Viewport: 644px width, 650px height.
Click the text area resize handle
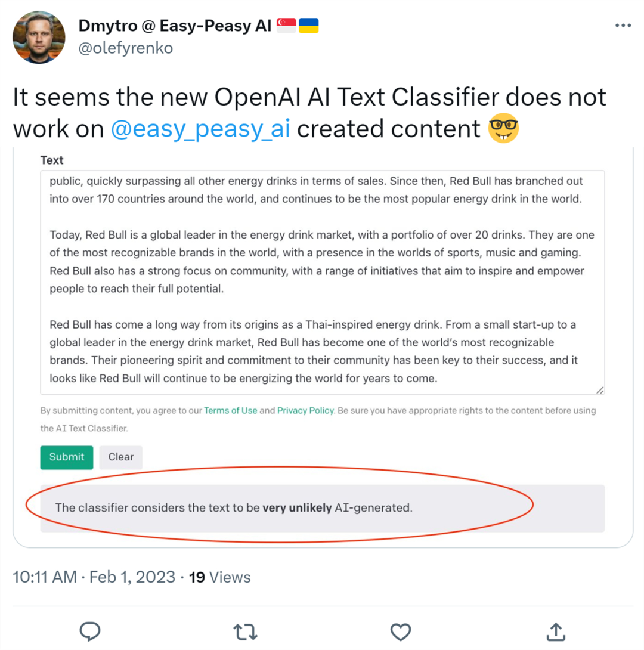pyautogui.click(x=600, y=389)
